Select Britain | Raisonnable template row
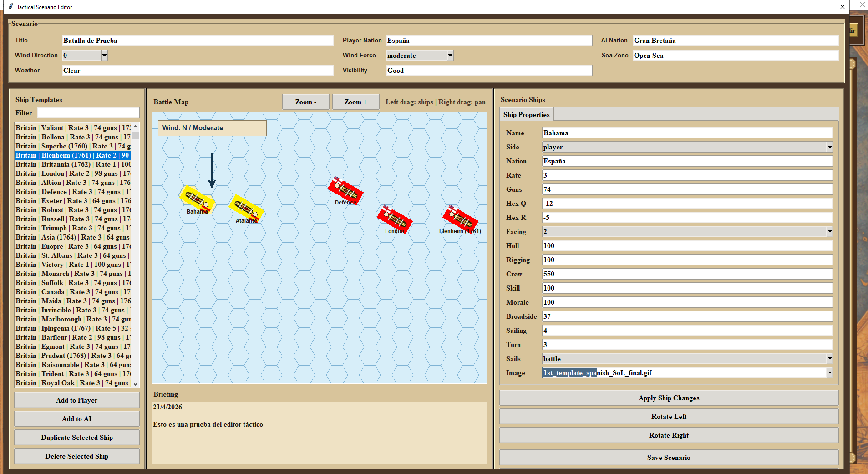The image size is (868, 474). [73, 365]
